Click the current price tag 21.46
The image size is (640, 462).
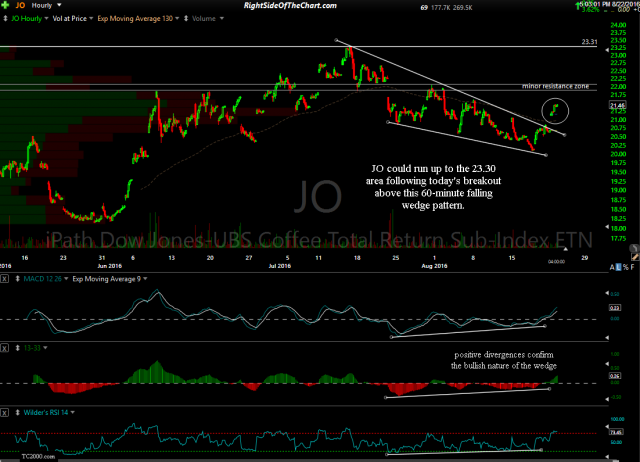618,106
